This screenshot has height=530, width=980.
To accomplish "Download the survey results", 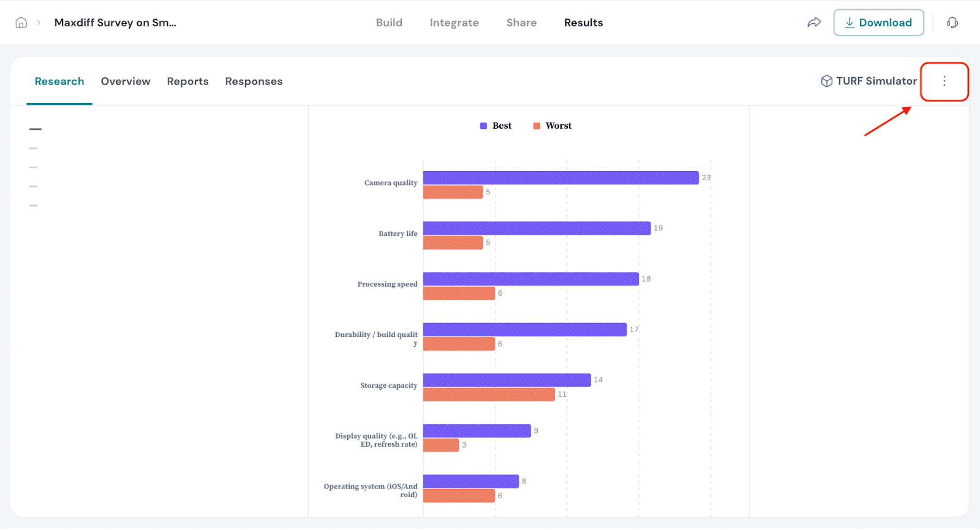I will [x=878, y=23].
